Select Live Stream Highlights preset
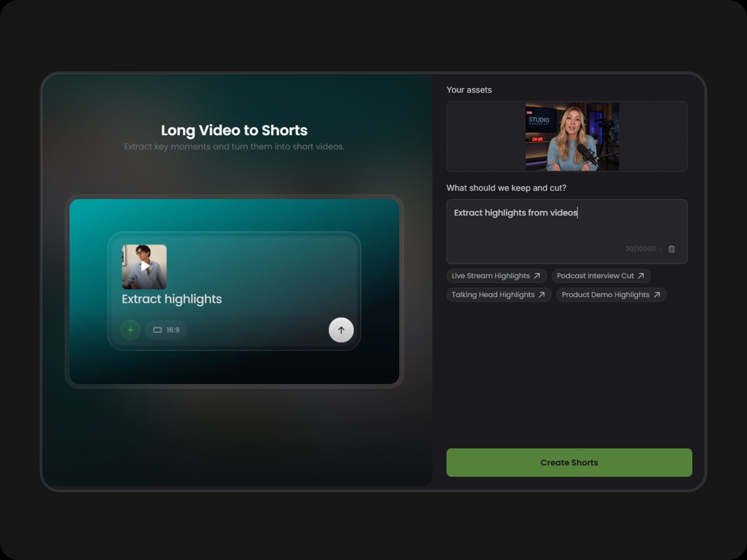The width and height of the screenshot is (747, 560). pyautogui.click(x=496, y=276)
